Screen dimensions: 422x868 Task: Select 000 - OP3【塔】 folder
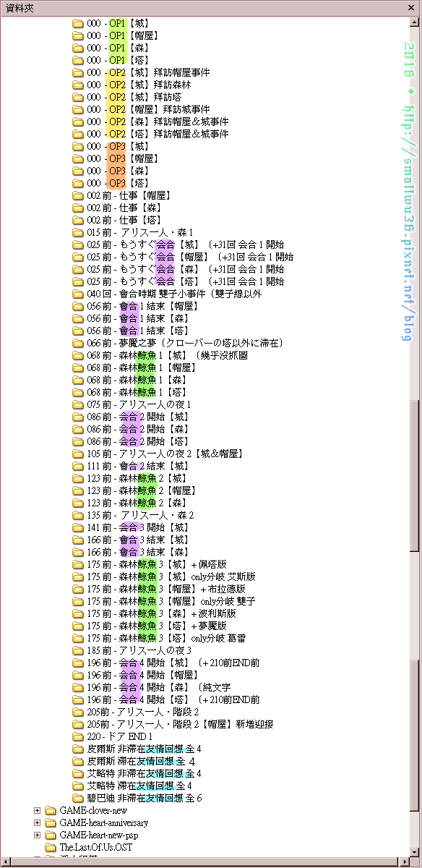click(x=119, y=183)
